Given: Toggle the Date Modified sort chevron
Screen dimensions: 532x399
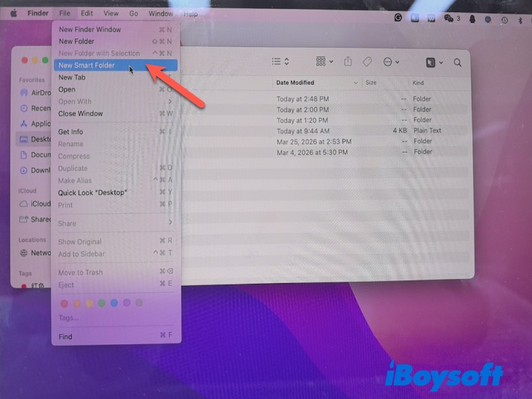Looking at the screenshot, I should 356,83.
